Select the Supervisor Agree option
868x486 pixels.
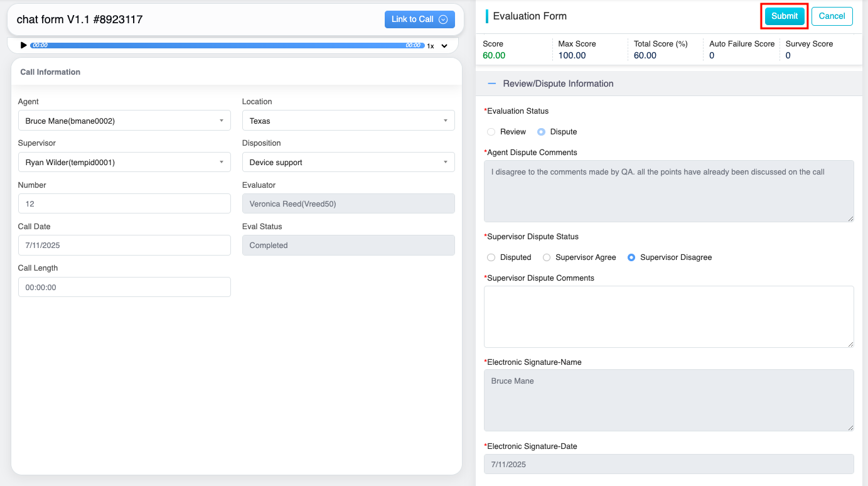click(x=547, y=257)
